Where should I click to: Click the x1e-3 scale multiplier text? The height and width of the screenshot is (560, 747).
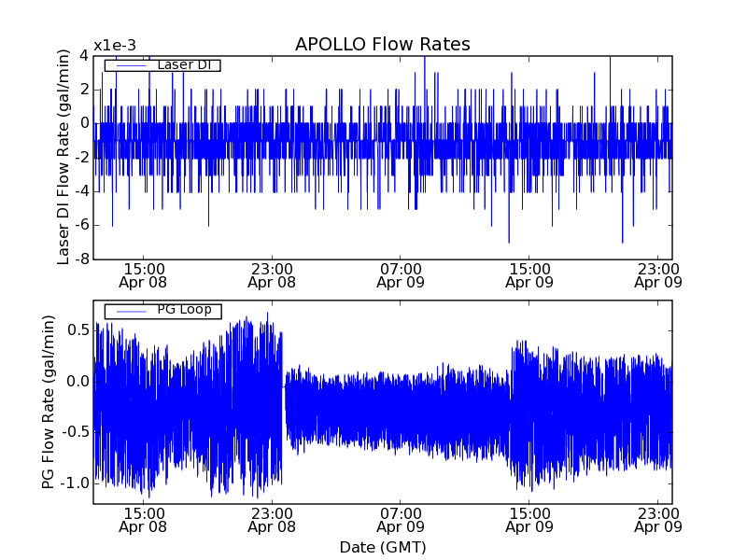[x=120, y=46]
